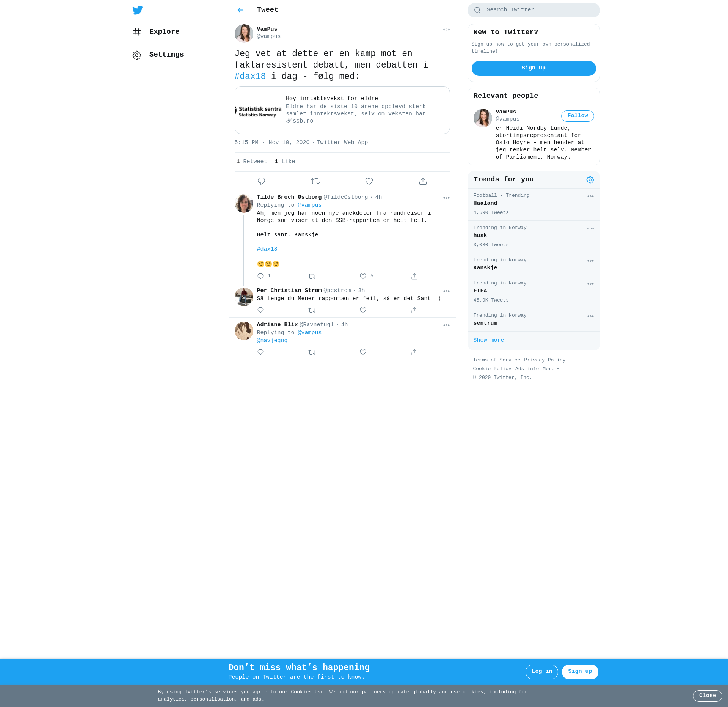
Task: Reply to Per Christian Strøm's tweet
Action: point(260,310)
